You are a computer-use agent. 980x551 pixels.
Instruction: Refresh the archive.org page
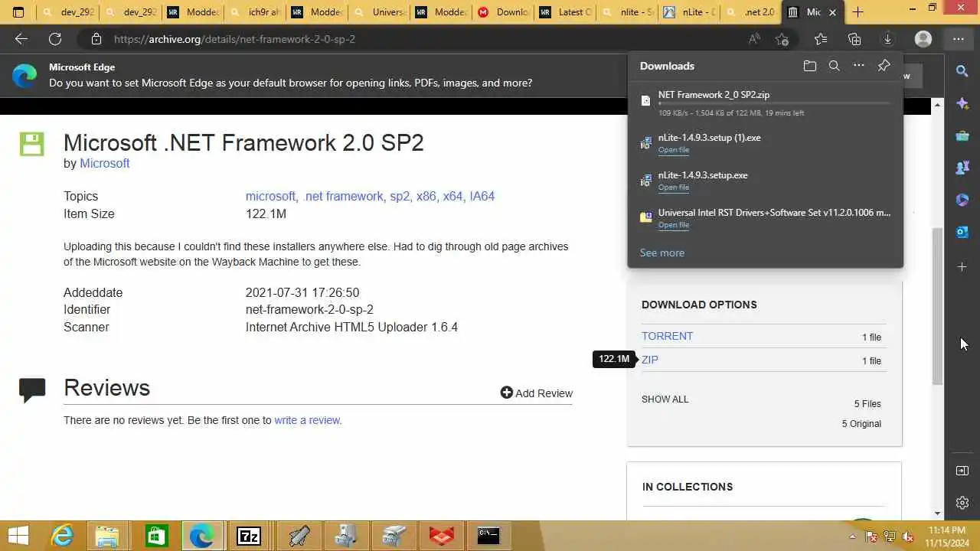coord(55,39)
